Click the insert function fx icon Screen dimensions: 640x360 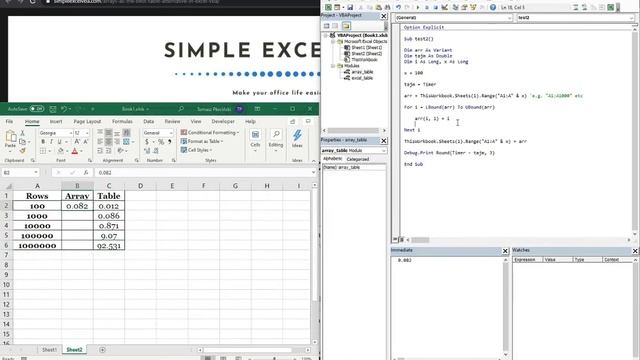coord(86,173)
